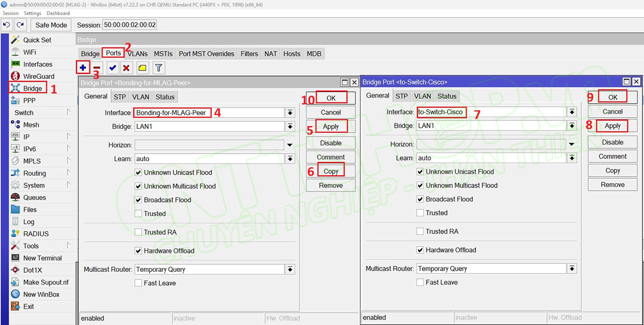Click OK in Bonding-for-MLAG-Peer window
Screen dimensions: 644x325
coord(331,98)
